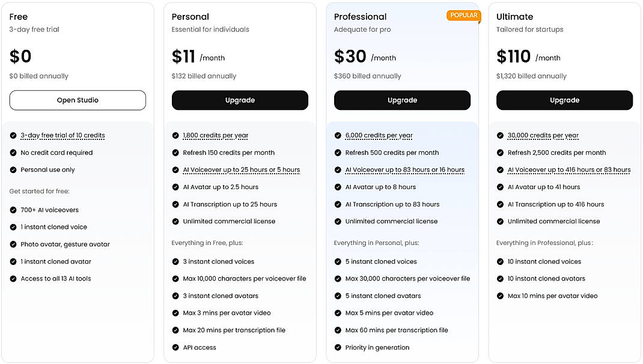This screenshot has width=643, height=364.
Task: Click the checkmark next to Refresh 2,500 credits per month
Action: coord(500,153)
